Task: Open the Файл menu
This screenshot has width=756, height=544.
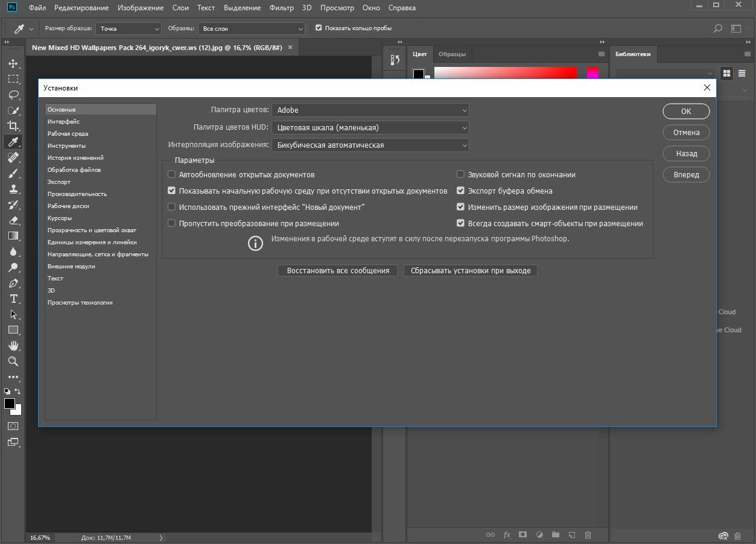Action: (37, 8)
